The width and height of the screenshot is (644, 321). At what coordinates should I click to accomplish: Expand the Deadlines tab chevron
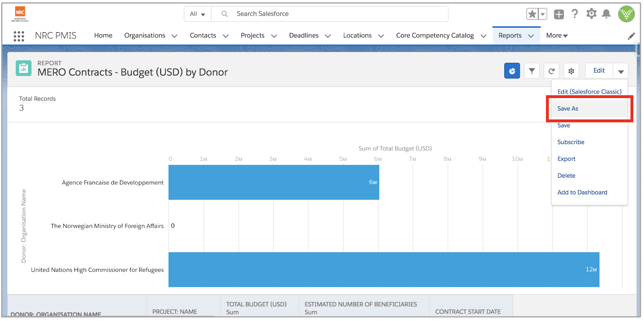(328, 36)
